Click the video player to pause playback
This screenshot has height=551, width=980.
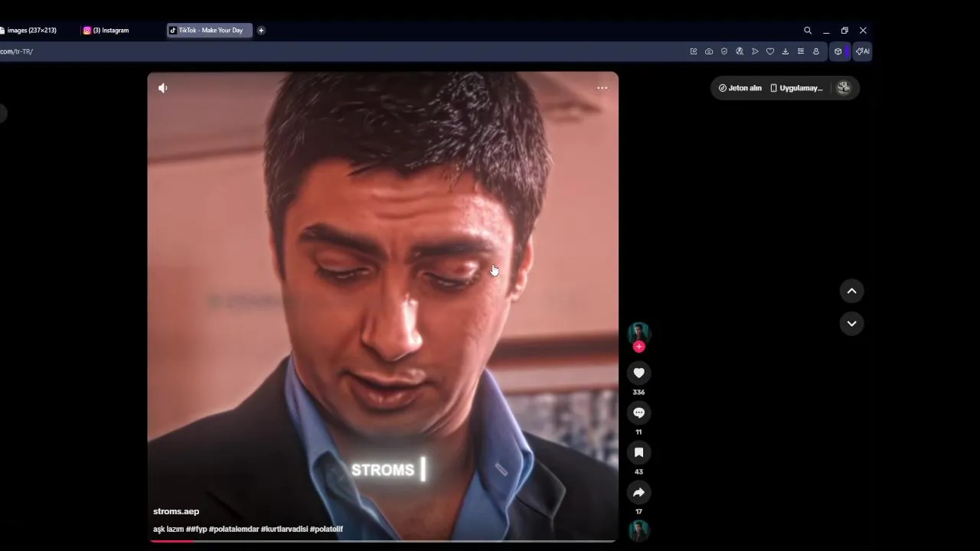point(383,306)
